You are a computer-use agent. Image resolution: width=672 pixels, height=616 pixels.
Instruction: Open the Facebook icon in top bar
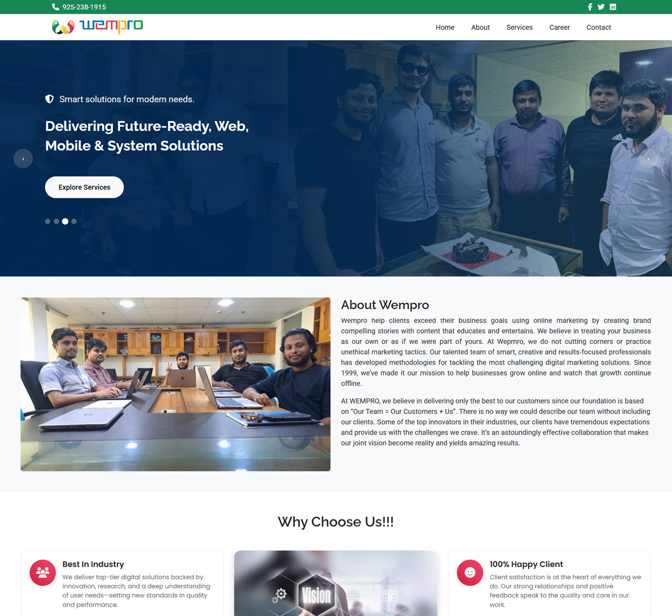(x=590, y=7)
